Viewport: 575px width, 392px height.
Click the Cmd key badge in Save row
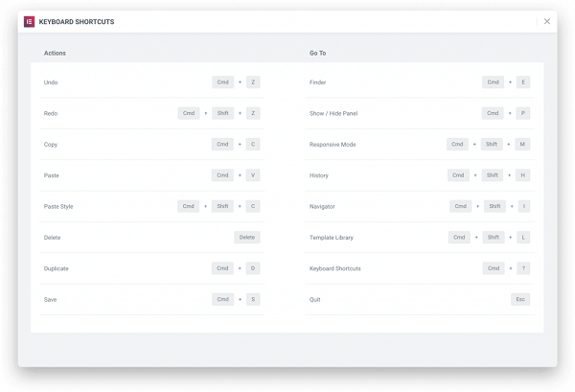(222, 299)
